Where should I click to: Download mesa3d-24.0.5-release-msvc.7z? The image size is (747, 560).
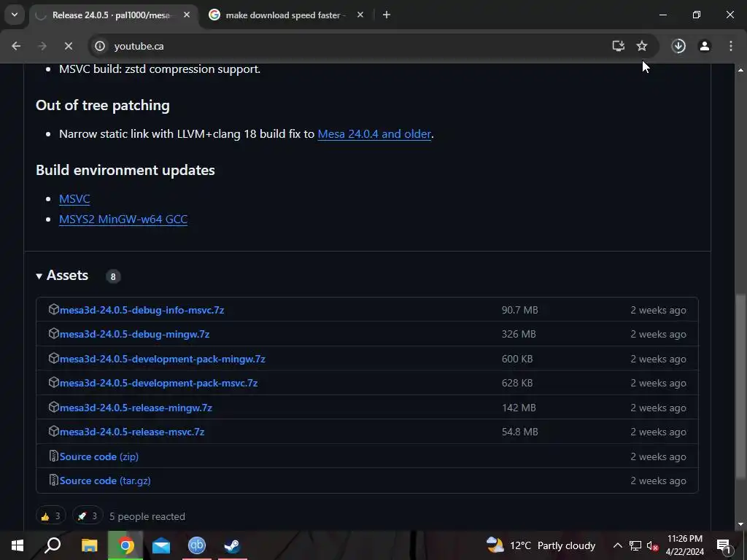pos(132,432)
